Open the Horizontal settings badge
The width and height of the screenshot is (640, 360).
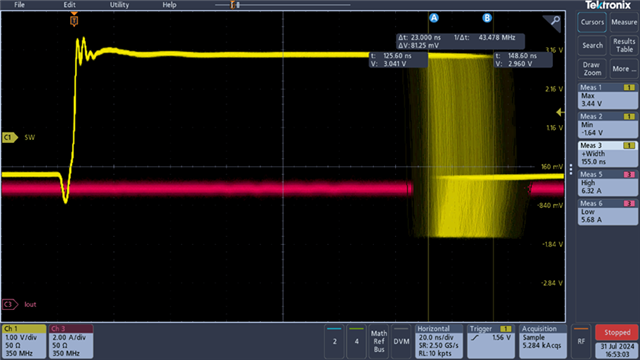pyautogui.click(x=439, y=341)
